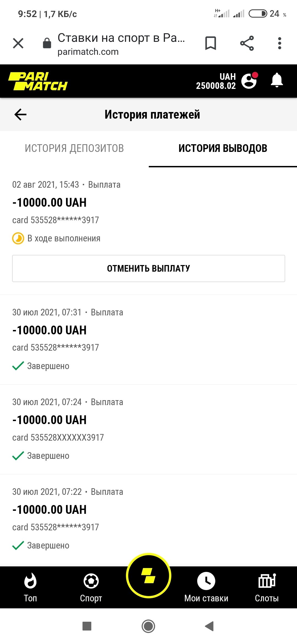The image size is (297, 644).
Task: Close the browser tab with X icon
Action: click(18, 43)
